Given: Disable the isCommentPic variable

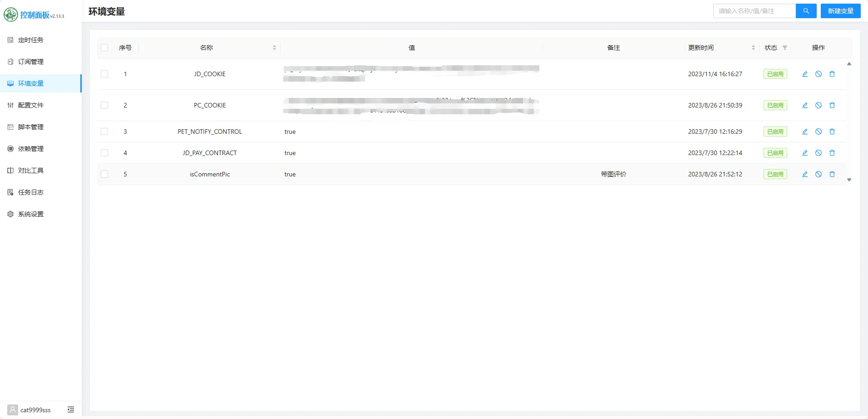Looking at the screenshot, I should [x=819, y=174].
